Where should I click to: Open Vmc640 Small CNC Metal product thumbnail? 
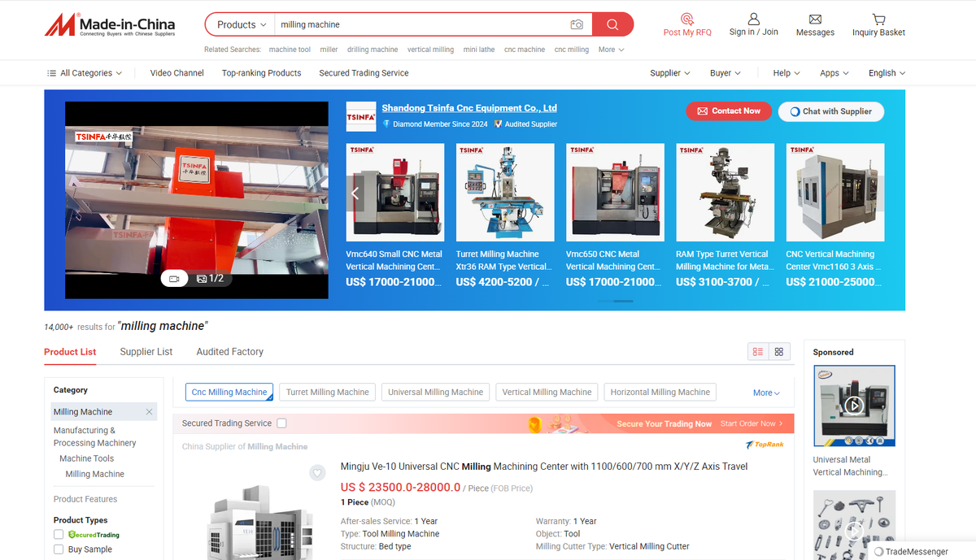(395, 193)
